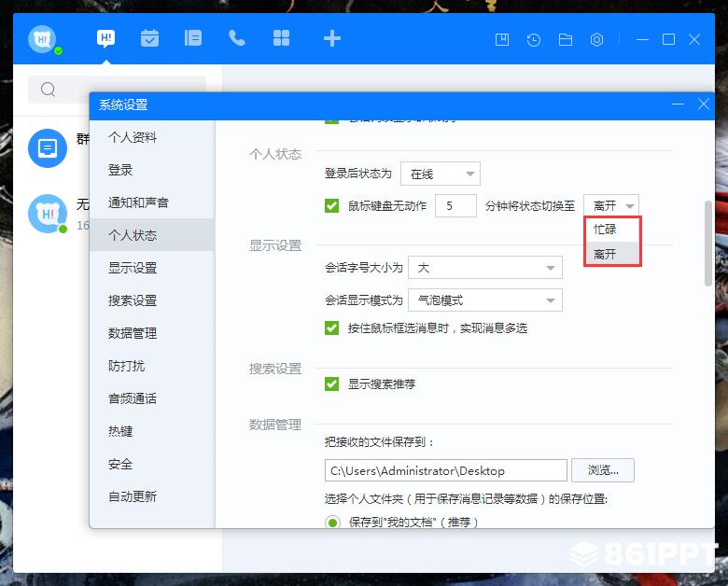This screenshot has width=728, height=586.
Task: Select 保存到"我的文档" radio button
Action: (x=332, y=523)
